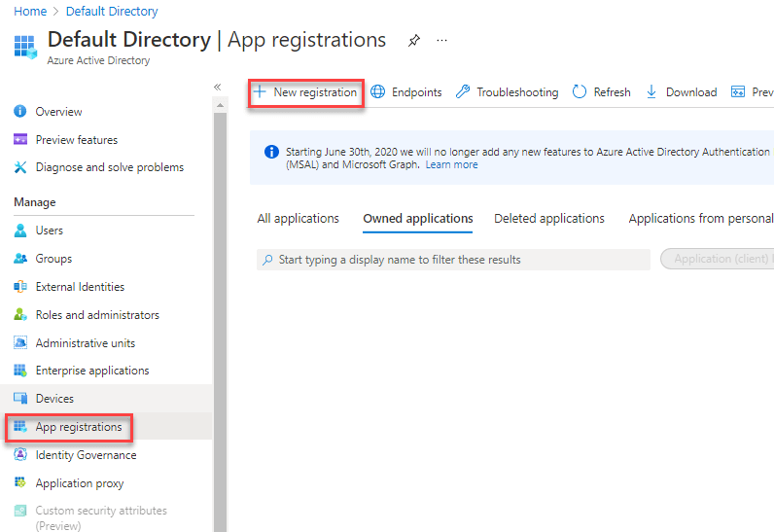Click the Diagnose and solve problems icon
This screenshot has width=774, height=532.
point(20,167)
